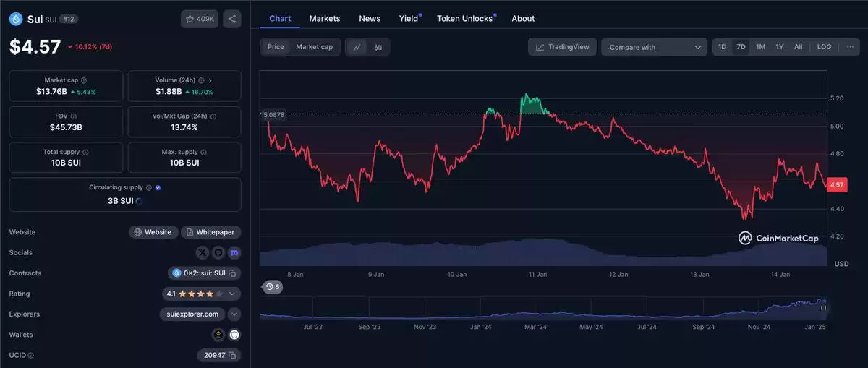868x368 pixels.
Task: Open the Markets tab
Action: pyautogui.click(x=325, y=18)
